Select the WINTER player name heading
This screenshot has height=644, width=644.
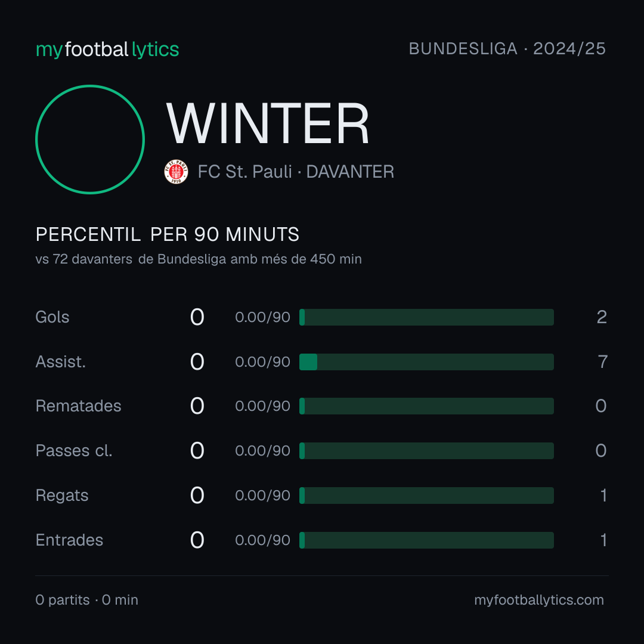tap(267, 123)
